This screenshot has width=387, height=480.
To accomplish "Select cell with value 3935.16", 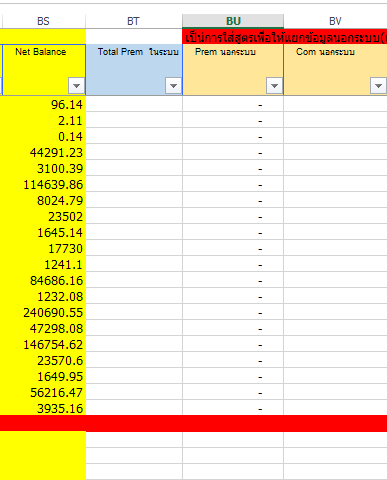I will tap(44, 408).
